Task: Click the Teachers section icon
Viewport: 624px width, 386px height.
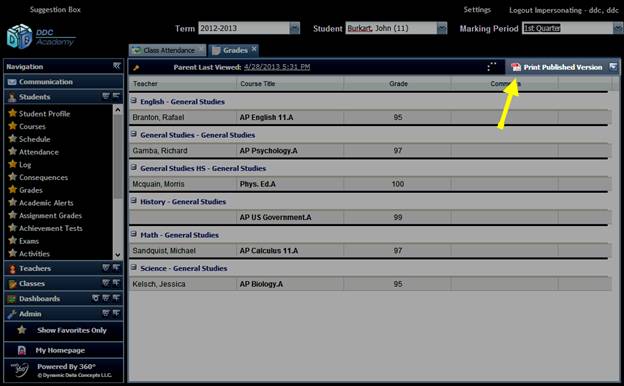Action: click(12, 269)
